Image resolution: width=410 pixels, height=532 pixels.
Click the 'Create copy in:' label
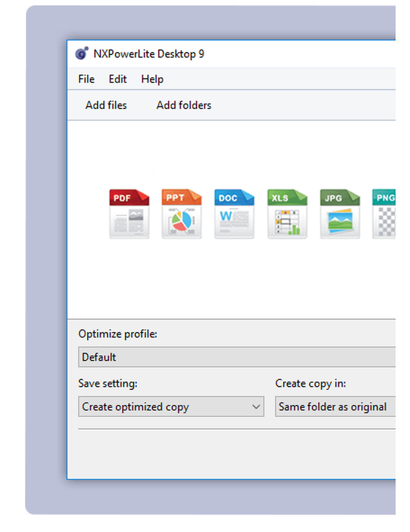point(310,383)
